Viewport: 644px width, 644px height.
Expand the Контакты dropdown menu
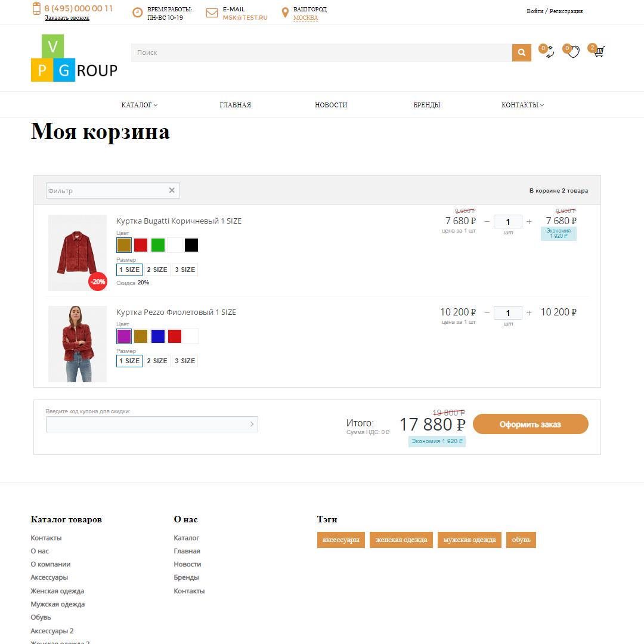point(522,105)
